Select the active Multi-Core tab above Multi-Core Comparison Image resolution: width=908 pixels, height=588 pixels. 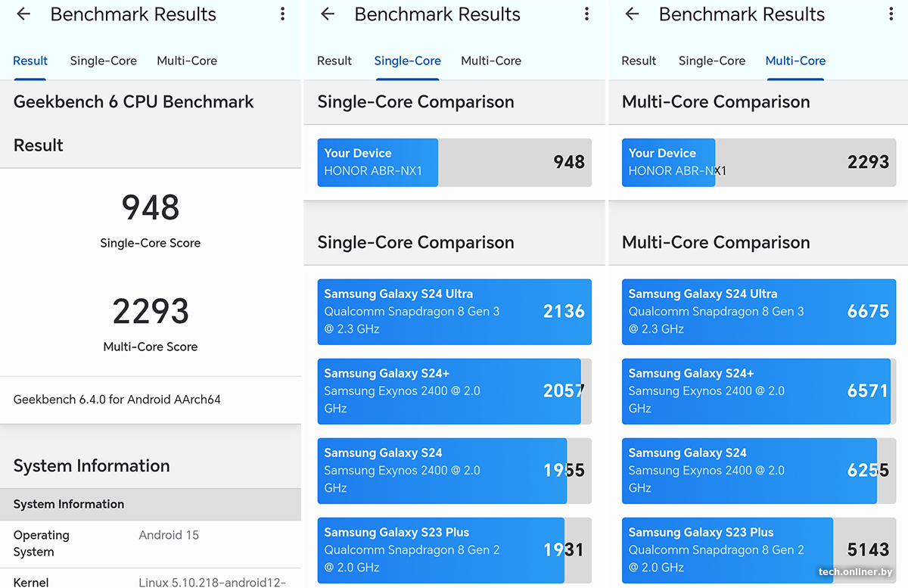point(795,61)
